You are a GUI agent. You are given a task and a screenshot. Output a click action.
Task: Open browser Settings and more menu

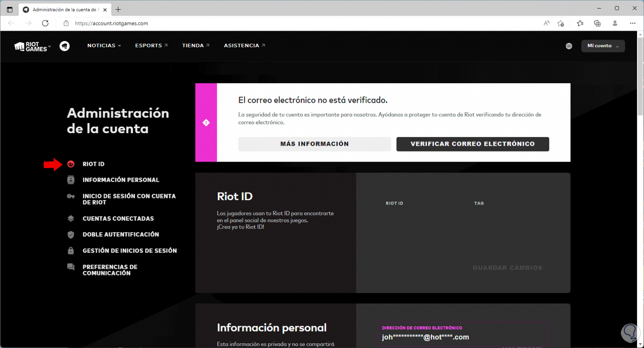coord(633,23)
